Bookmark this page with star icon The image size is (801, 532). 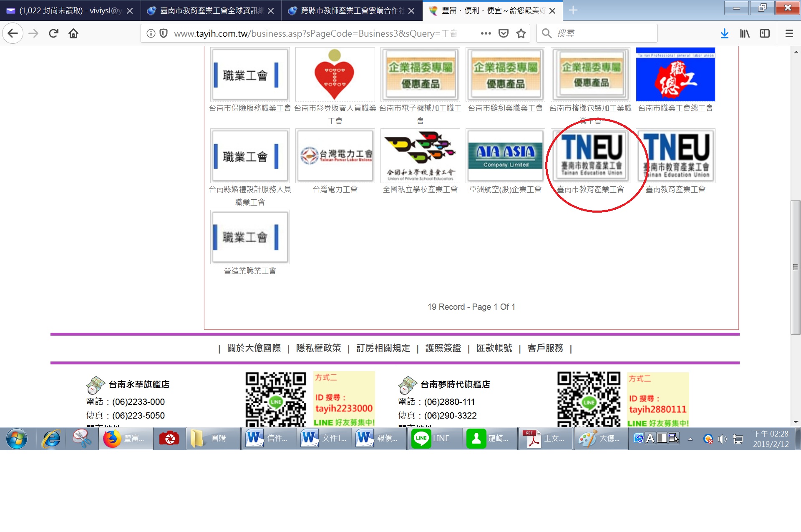pyautogui.click(x=521, y=33)
